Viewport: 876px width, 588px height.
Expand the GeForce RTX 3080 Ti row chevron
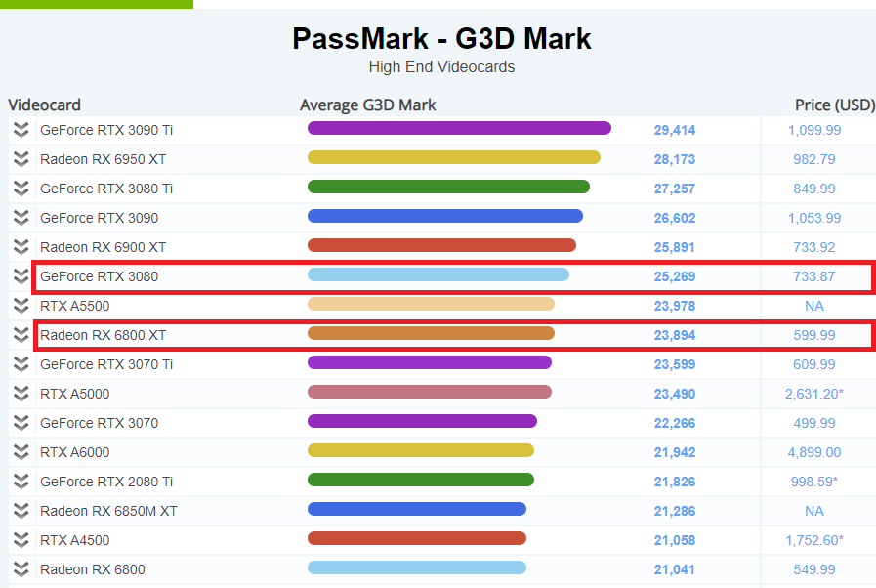click(x=21, y=189)
